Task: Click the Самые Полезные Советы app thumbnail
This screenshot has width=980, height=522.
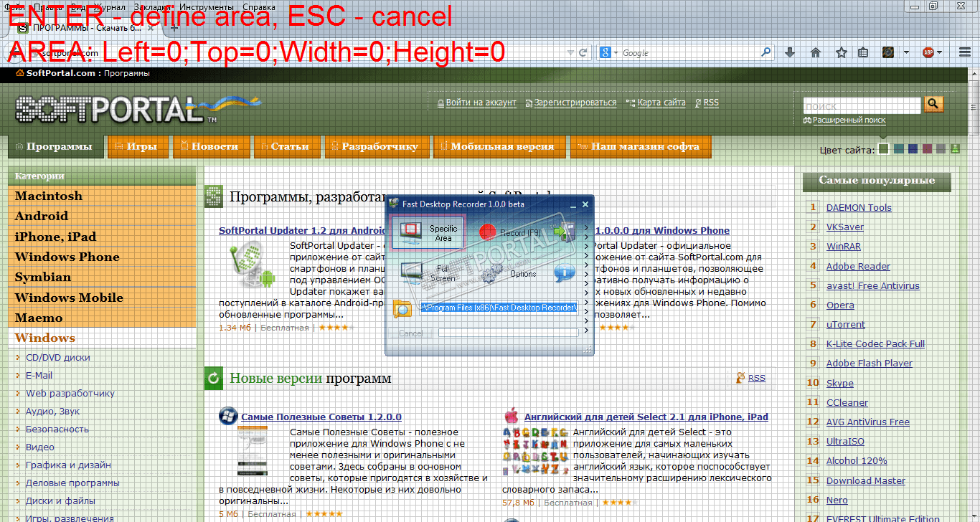Action: tap(253, 451)
